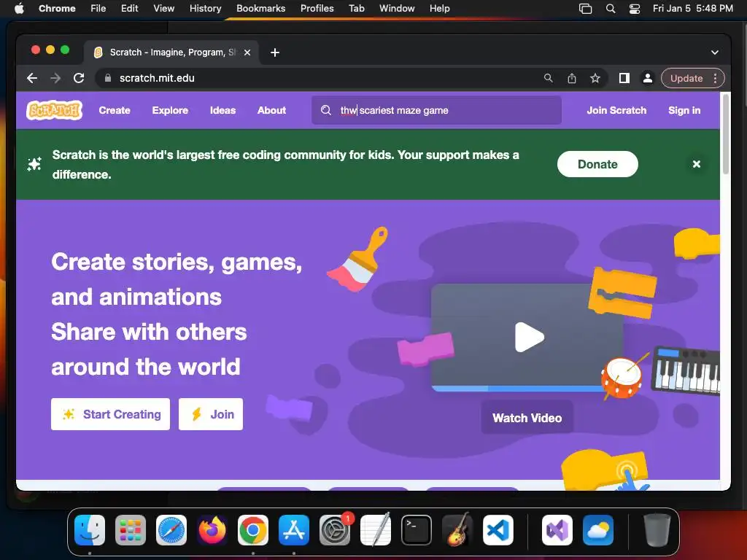Viewport: 747px width, 560px height.
Task: Click the search magnifier icon in Scratch navbar
Action: [326, 110]
